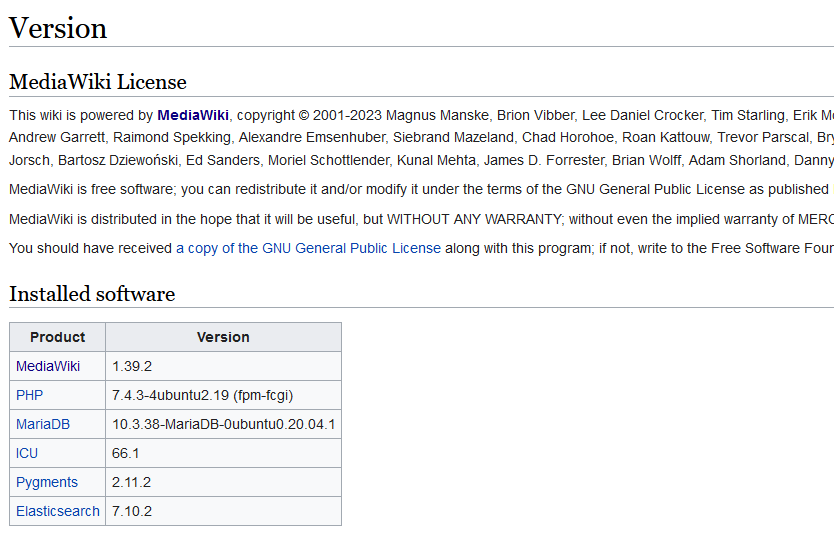Open the bold MediaWiki link in license text
This screenshot has height=541, width=834.
pyautogui.click(x=193, y=115)
